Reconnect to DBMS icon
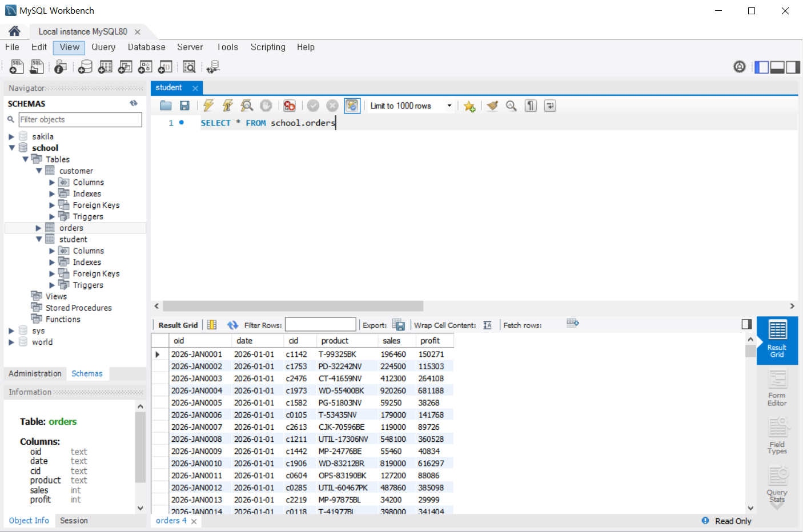The image size is (803, 532). [214, 67]
